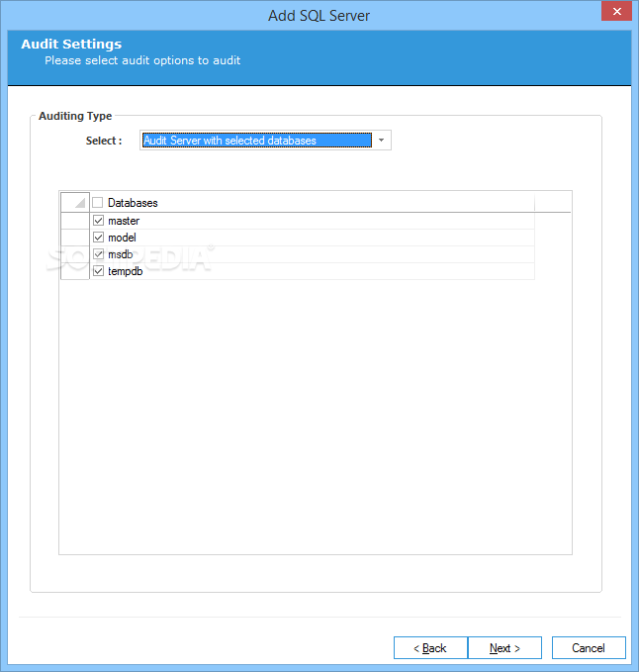The width and height of the screenshot is (639, 672).
Task: Click the grid corner select-all triangle
Action: (75, 202)
